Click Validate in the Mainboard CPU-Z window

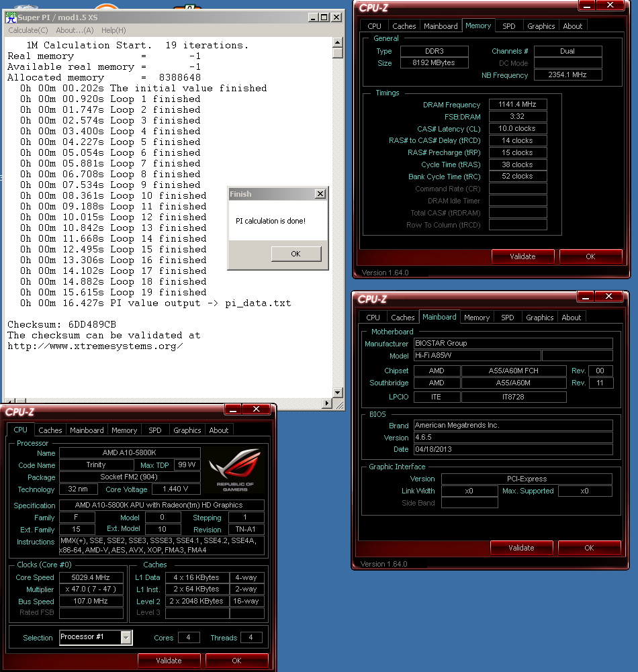coord(521,548)
